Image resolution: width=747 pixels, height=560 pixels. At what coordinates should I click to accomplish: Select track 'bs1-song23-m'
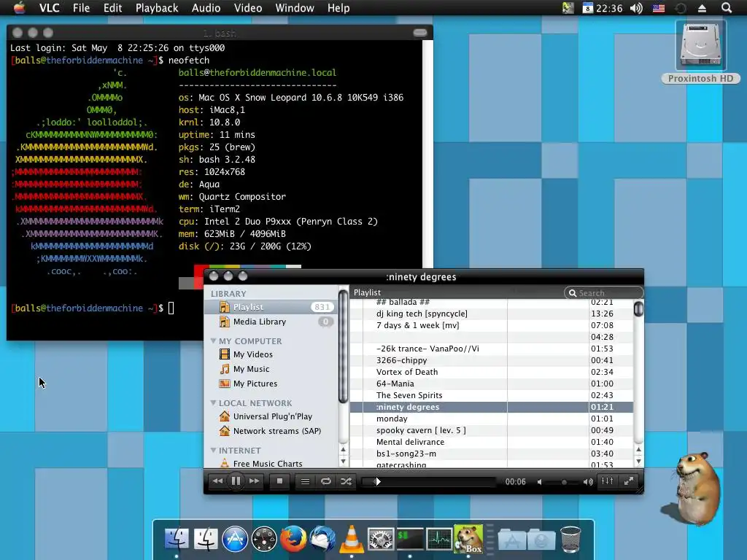pyautogui.click(x=492, y=454)
